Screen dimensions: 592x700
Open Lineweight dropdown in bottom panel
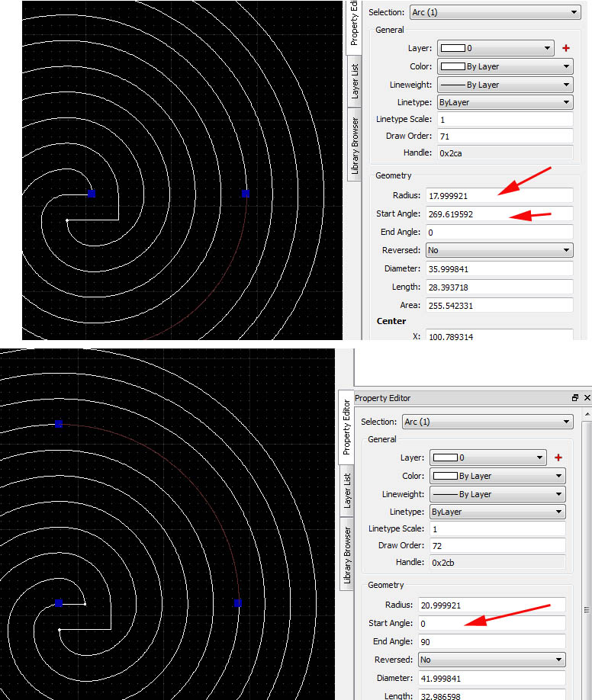click(497, 494)
